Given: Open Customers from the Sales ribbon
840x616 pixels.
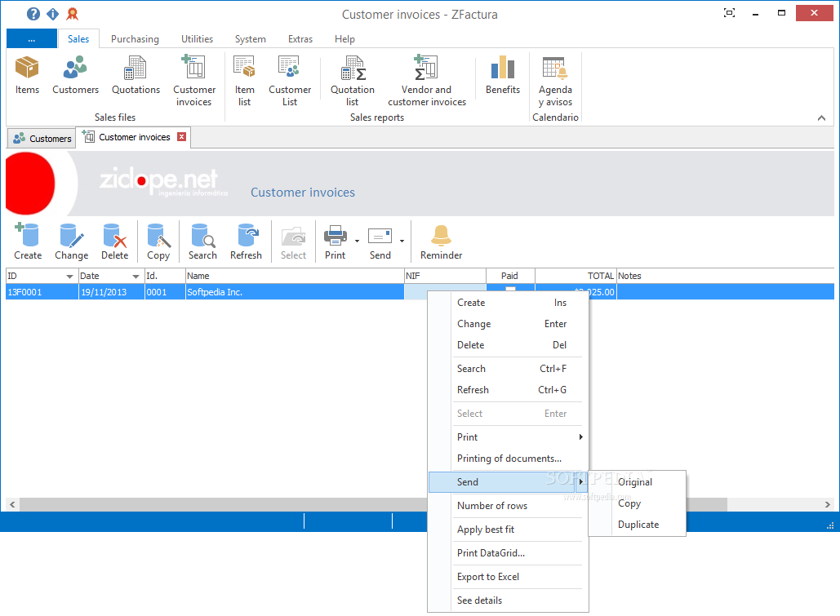Looking at the screenshot, I should 76,75.
